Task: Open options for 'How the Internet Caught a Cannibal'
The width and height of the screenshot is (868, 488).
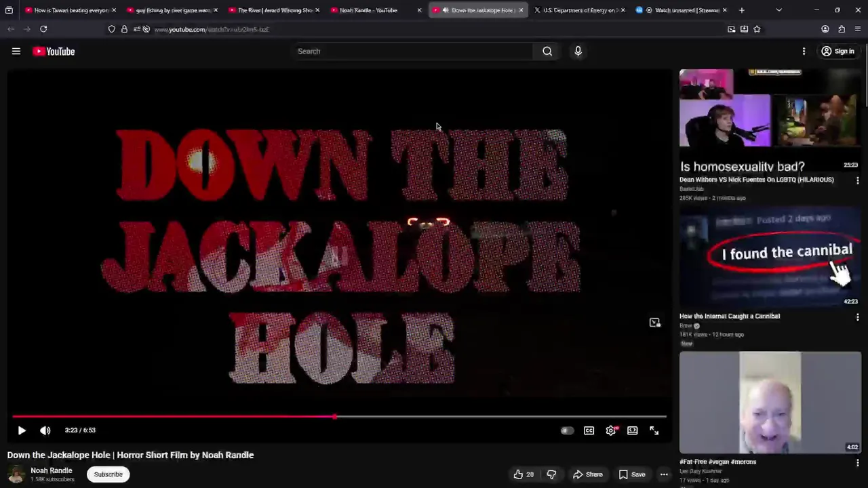Action: click(858, 317)
